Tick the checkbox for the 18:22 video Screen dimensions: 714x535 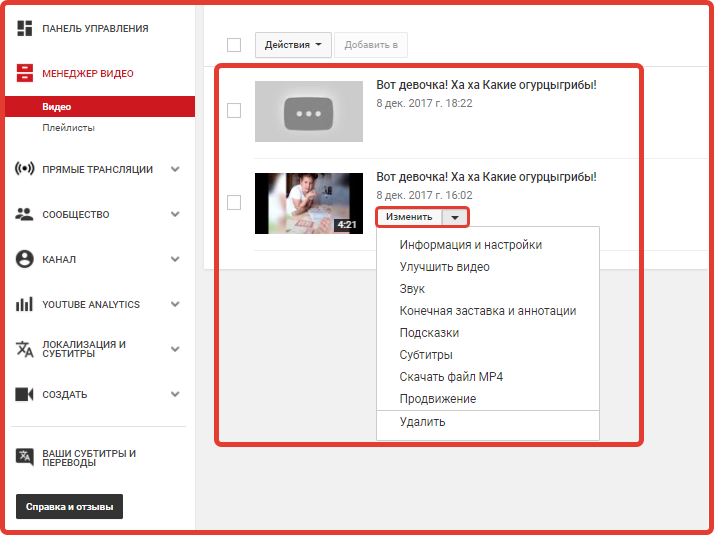tap(234, 110)
